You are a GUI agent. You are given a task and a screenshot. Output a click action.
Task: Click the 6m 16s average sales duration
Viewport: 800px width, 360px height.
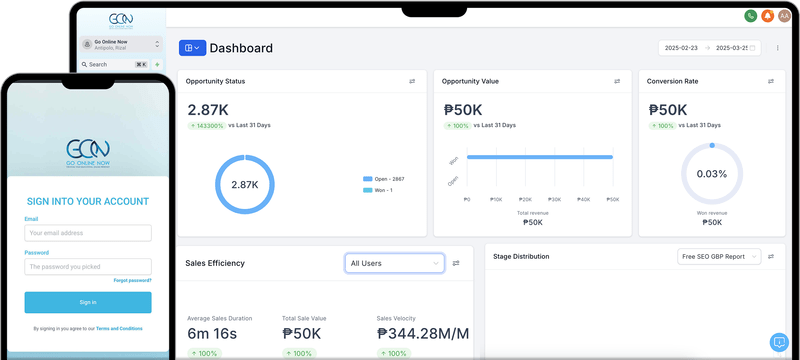pos(212,334)
